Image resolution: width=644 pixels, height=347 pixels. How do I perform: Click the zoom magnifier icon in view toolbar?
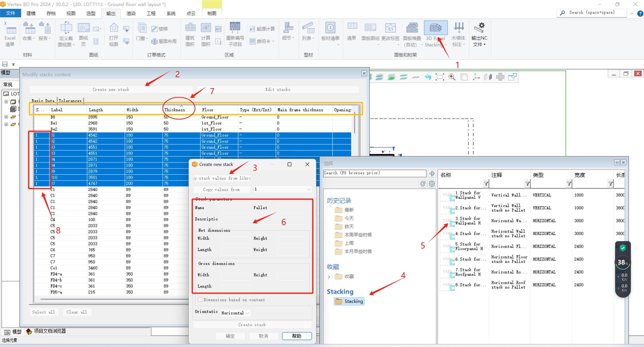coord(452,77)
